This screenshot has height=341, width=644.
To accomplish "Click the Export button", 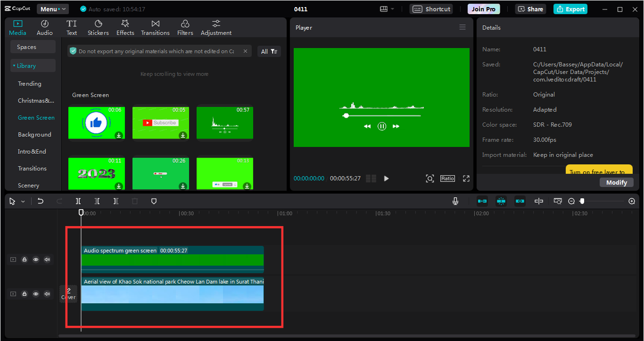I will [571, 9].
